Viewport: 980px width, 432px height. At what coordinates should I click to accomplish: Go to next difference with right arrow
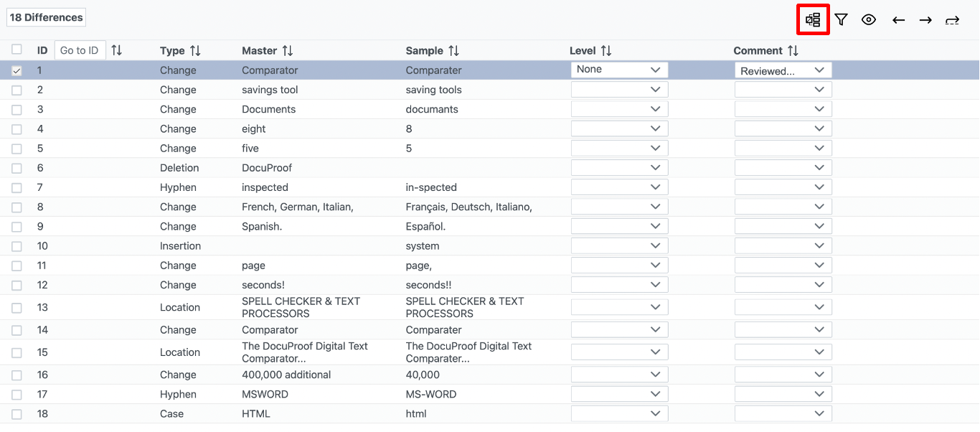point(925,20)
